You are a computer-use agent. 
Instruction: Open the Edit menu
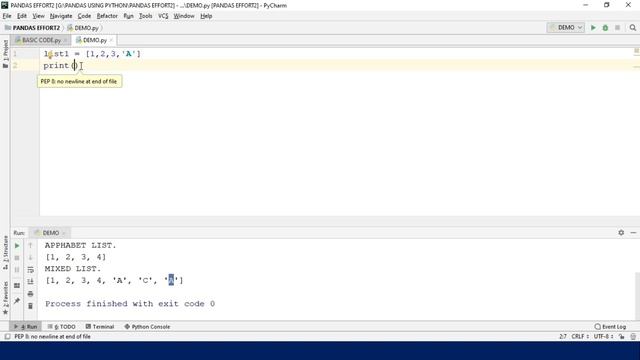click(22, 16)
